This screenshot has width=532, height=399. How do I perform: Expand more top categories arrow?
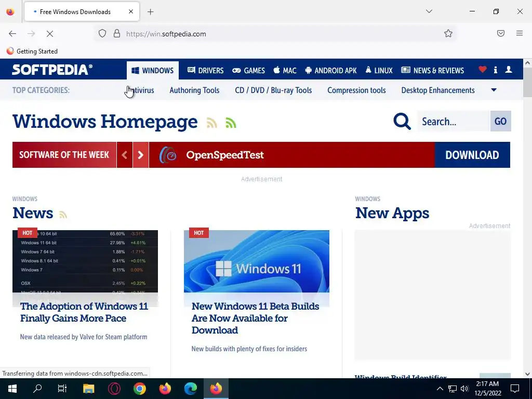(494, 90)
